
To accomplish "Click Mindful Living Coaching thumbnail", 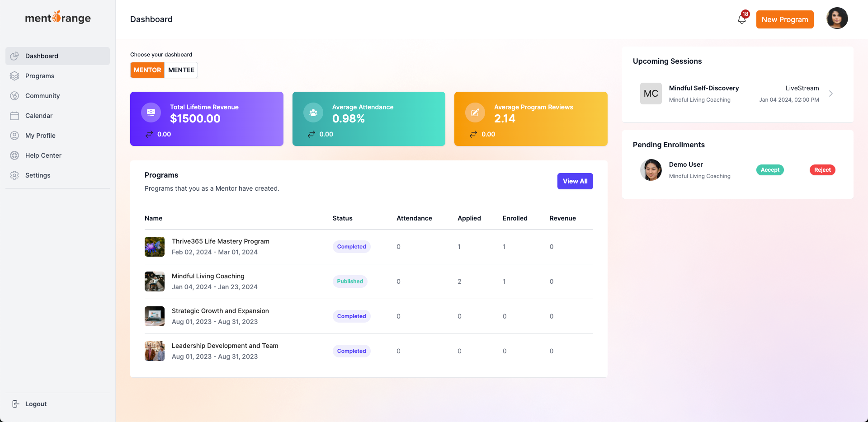I will (x=155, y=281).
